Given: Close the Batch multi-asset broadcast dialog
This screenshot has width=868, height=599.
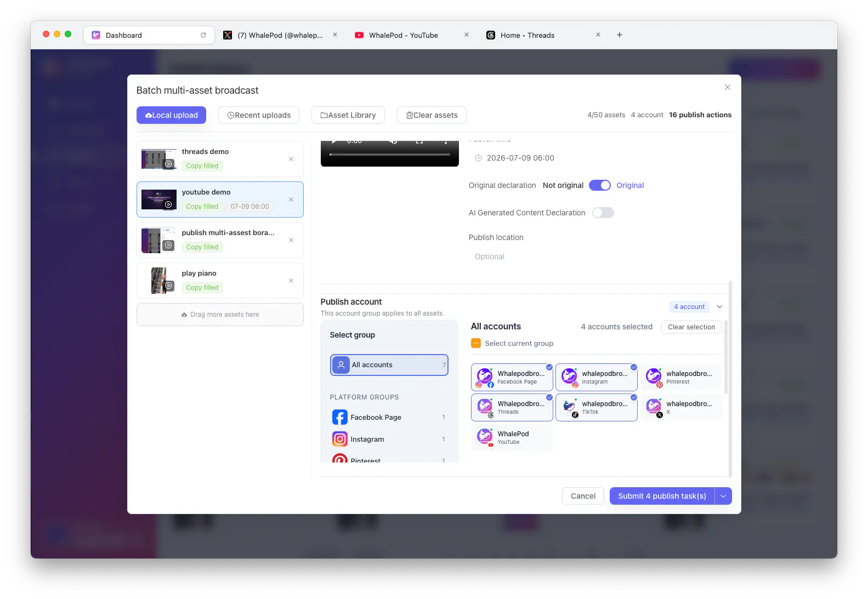Looking at the screenshot, I should pyautogui.click(x=728, y=87).
